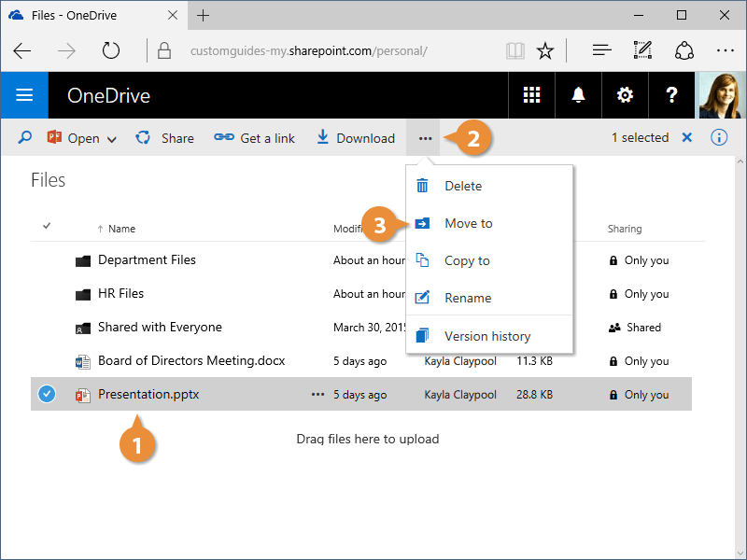Click the Download button
The width and height of the screenshot is (747, 560).
(x=356, y=138)
